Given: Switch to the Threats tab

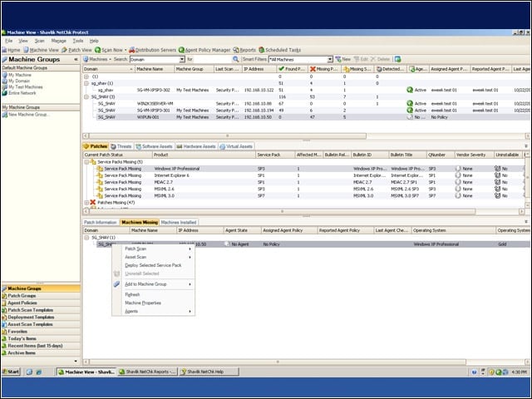Looking at the screenshot, I should [x=121, y=146].
